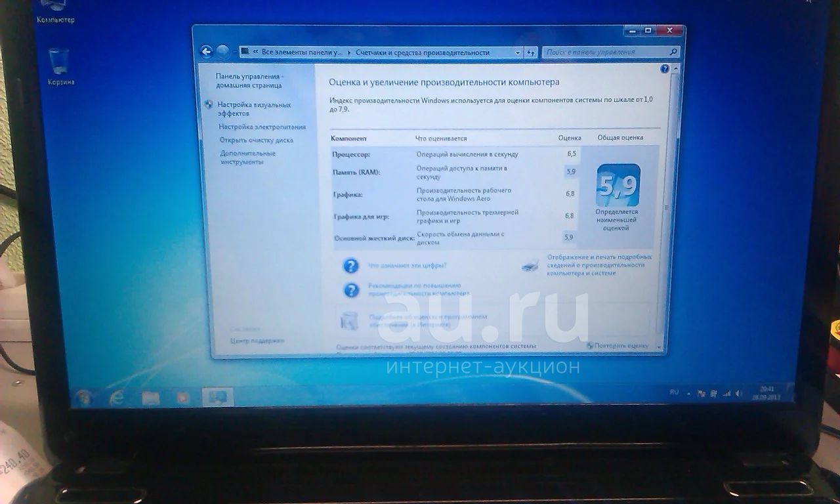Screen dimensions: 840x504
Task: Go back with the Back arrow button
Action: [x=207, y=52]
